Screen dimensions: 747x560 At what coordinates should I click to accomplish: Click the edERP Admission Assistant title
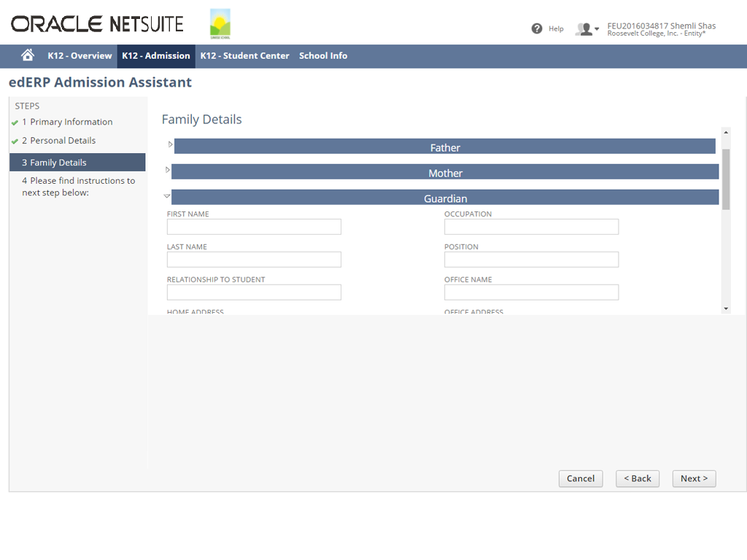(100, 82)
